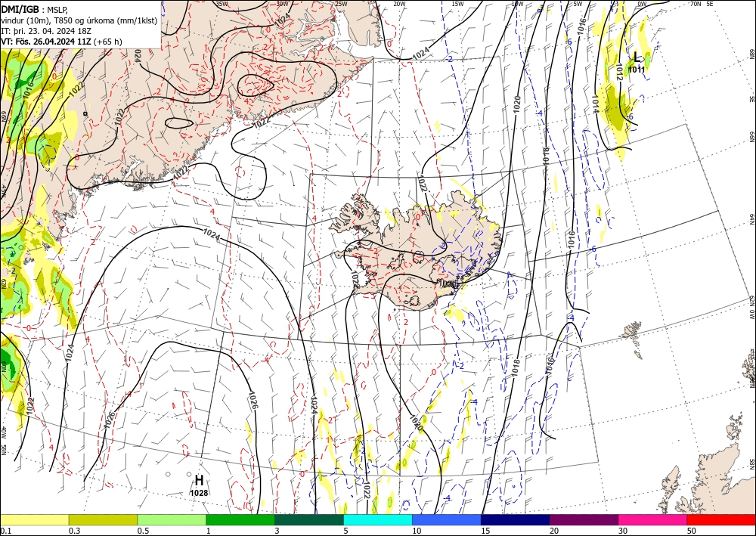The width and height of the screenshot is (756, 536).
Task: Click the 'DMI/IGB' title text
Action: [x=20, y=8]
